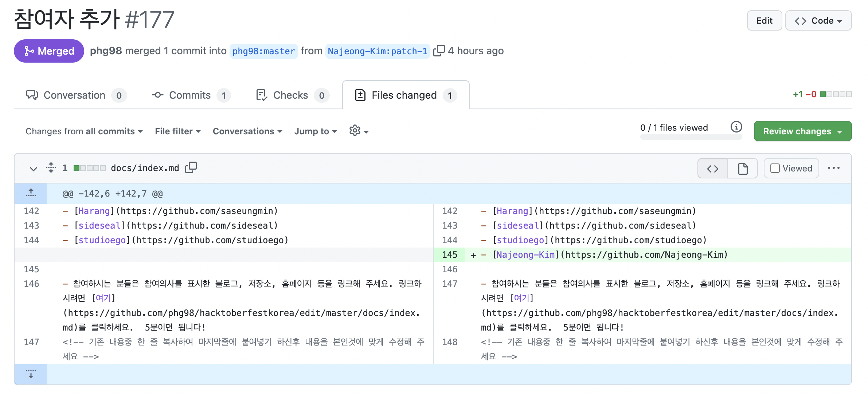Switch to source diff view icon
The image size is (868, 399).
(x=713, y=169)
